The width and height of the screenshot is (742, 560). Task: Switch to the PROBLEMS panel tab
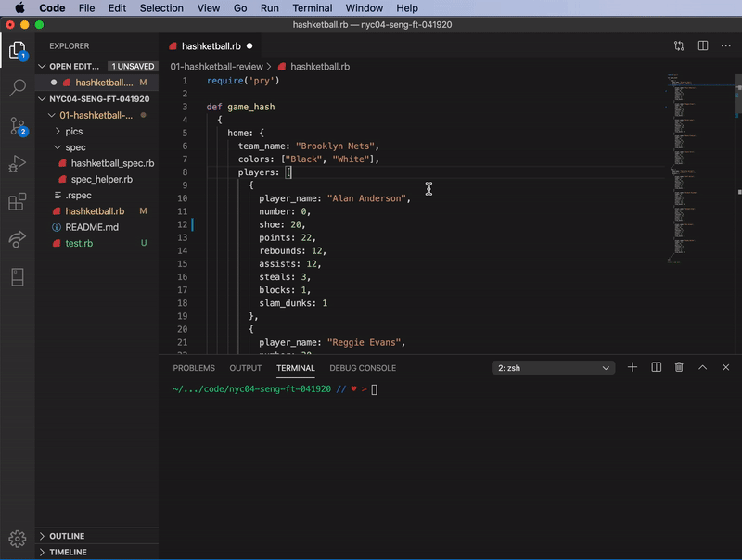[x=194, y=368]
